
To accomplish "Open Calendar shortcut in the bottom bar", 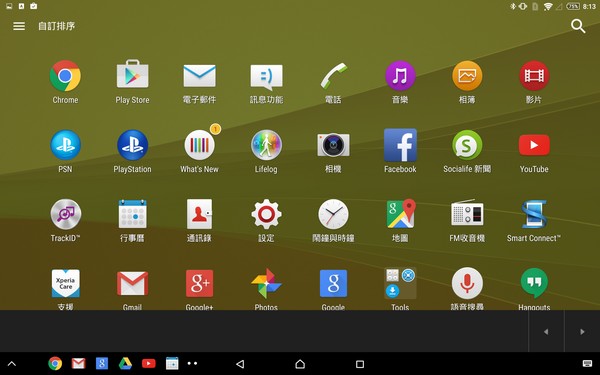I will (172, 364).
